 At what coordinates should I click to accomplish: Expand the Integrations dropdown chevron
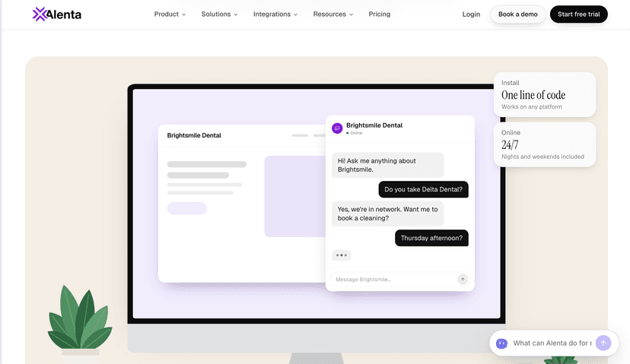296,14
